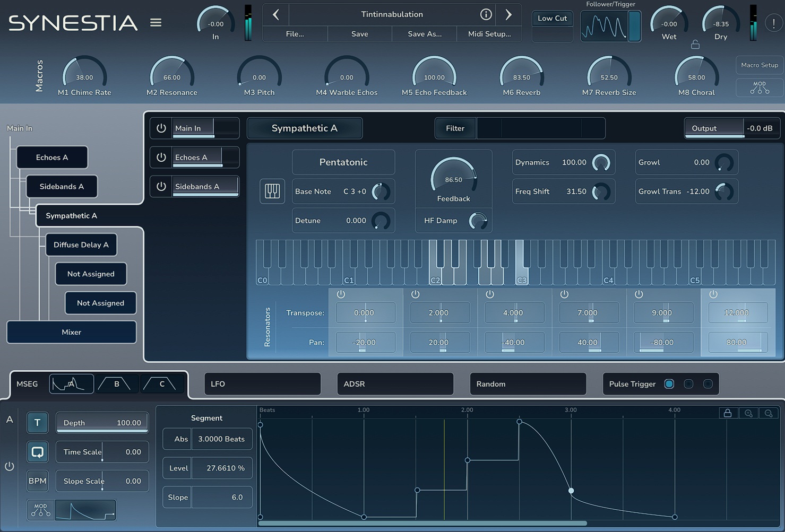Click the MSEG curve shape preview thumbnail
The width and height of the screenshot is (785, 532).
pos(85,510)
